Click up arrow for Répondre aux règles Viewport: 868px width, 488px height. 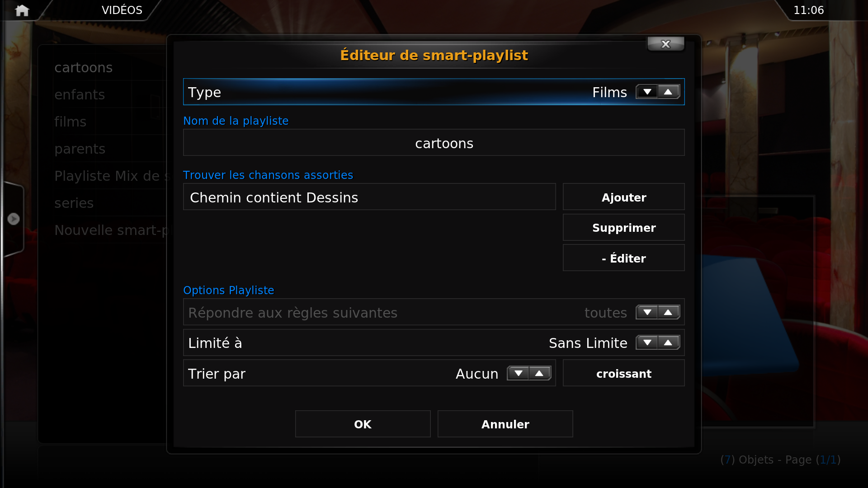pos(668,312)
